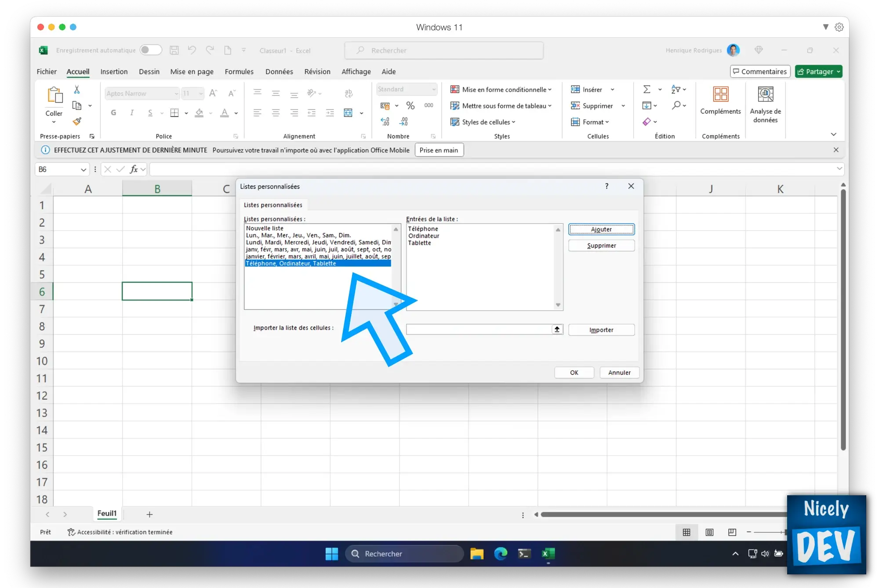
Task: Click the bold G button
Action: coord(114,113)
